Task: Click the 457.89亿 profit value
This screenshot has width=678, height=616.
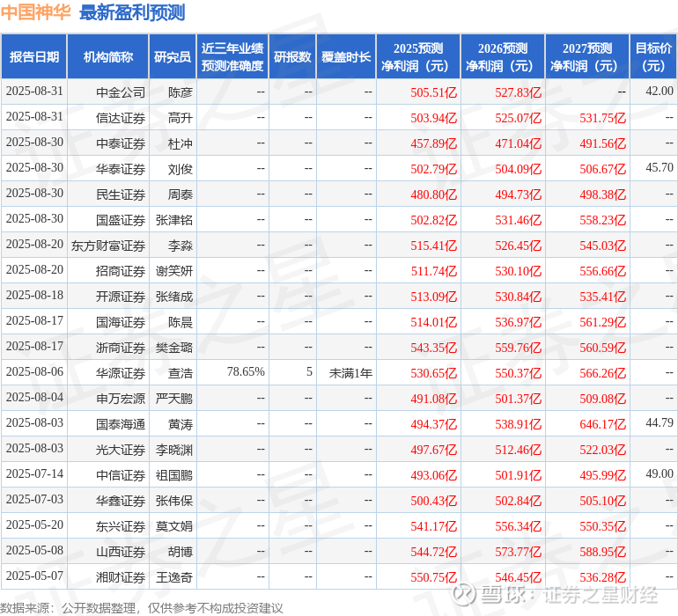Action: tap(433, 143)
